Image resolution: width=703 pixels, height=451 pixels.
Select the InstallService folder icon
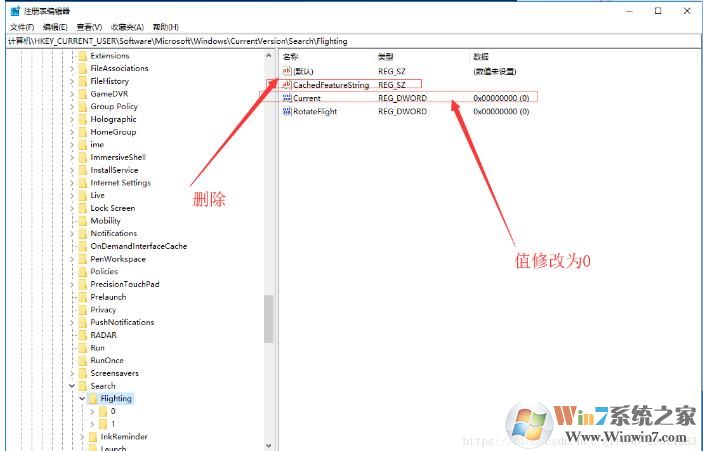tap(82, 170)
